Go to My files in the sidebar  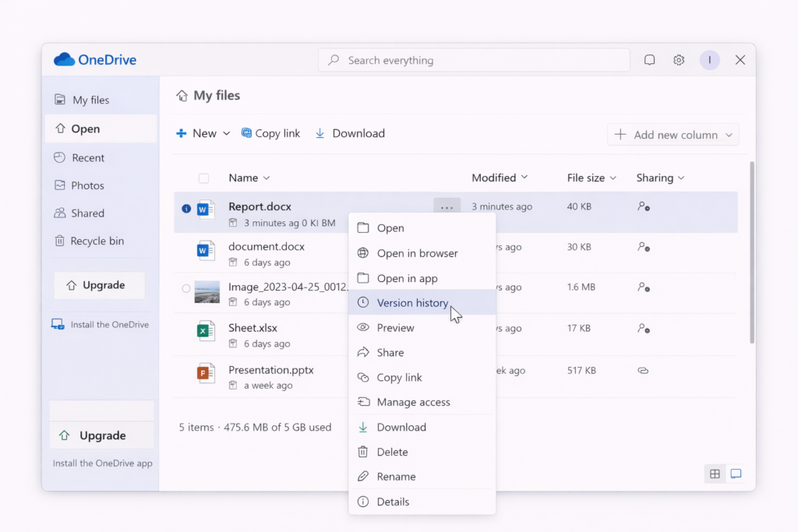(x=101, y=100)
